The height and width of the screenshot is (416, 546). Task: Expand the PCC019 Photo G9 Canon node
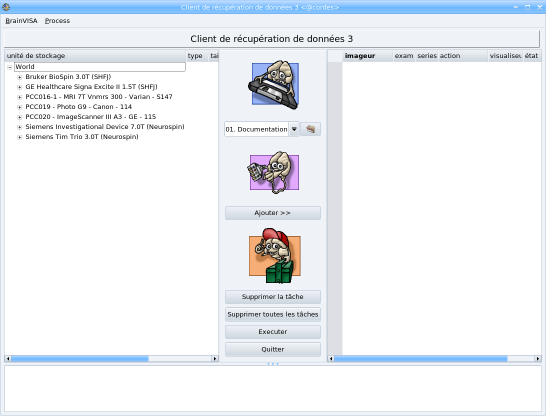point(20,107)
